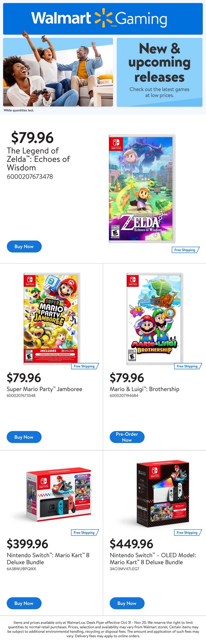Click Free Shipping badge on Mario Party Jamboree

pyautogui.click(x=84, y=366)
